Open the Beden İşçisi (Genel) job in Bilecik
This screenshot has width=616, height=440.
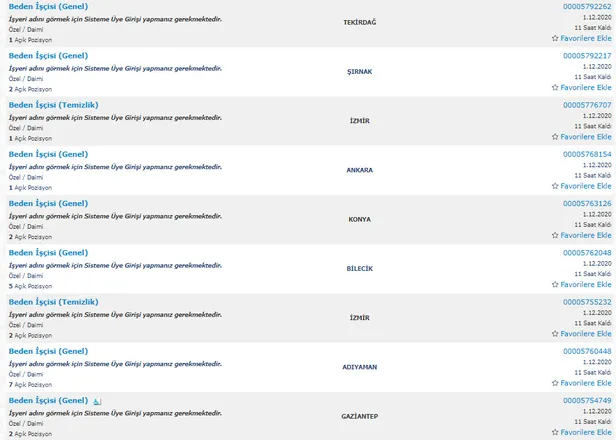[x=48, y=252]
